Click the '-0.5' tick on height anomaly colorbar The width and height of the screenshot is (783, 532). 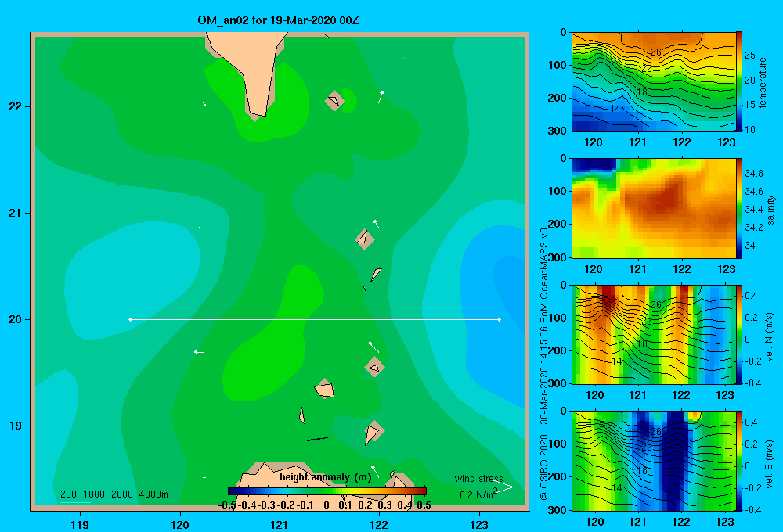coord(227,505)
